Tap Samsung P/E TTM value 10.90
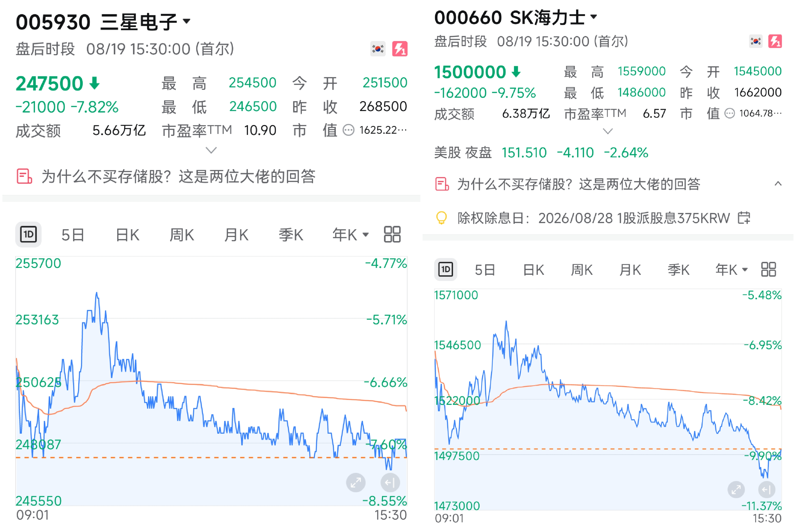796x532 pixels. [x=260, y=130]
